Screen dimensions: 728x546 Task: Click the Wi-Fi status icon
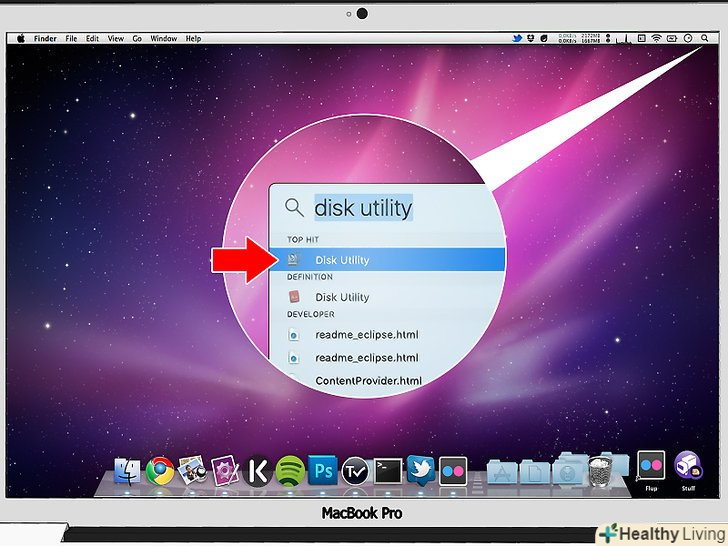[656, 39]
